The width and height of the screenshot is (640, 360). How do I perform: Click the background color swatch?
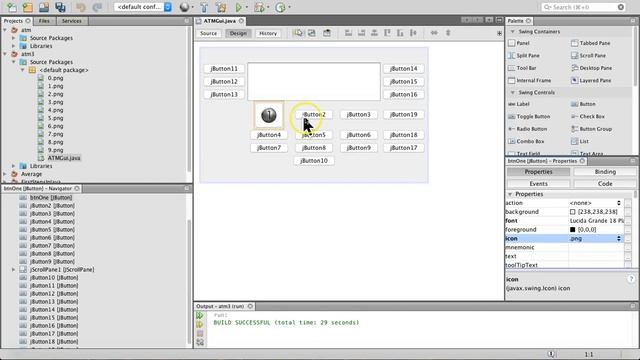573,212
